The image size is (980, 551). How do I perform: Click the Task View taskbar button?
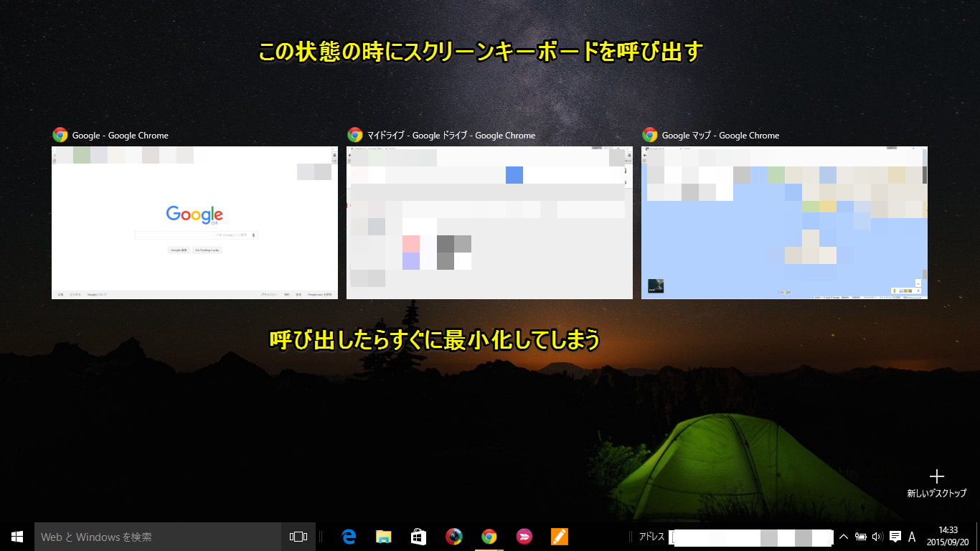[298, 537]
